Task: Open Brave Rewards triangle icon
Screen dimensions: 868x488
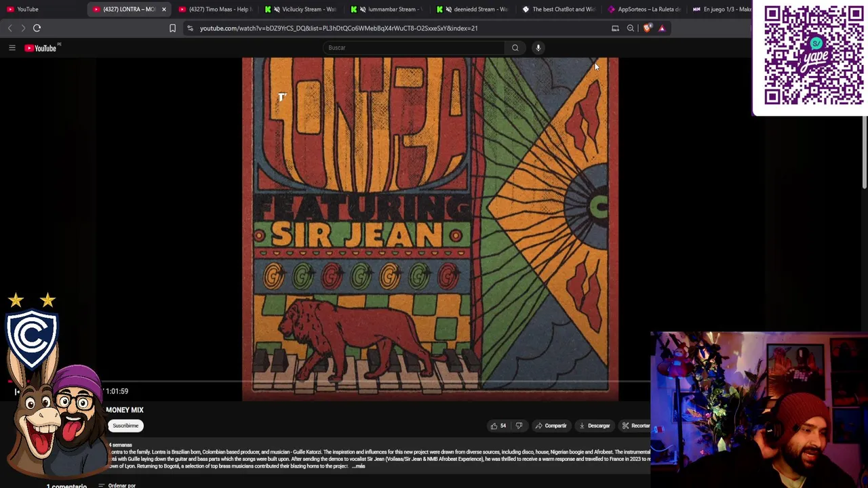Action: coord(662,28)
